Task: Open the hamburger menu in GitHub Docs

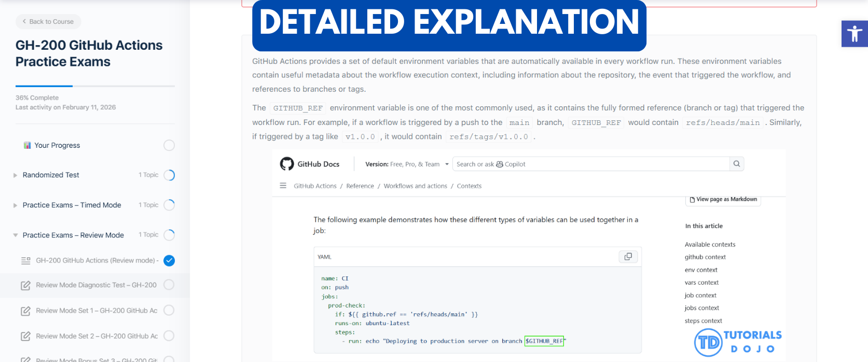Action: point(283,186)
